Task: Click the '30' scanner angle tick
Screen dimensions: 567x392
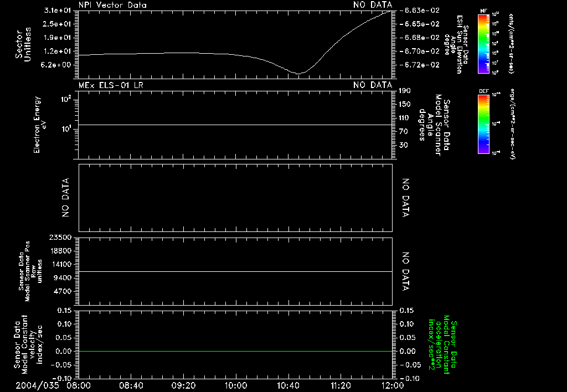Action: point(403,145)
